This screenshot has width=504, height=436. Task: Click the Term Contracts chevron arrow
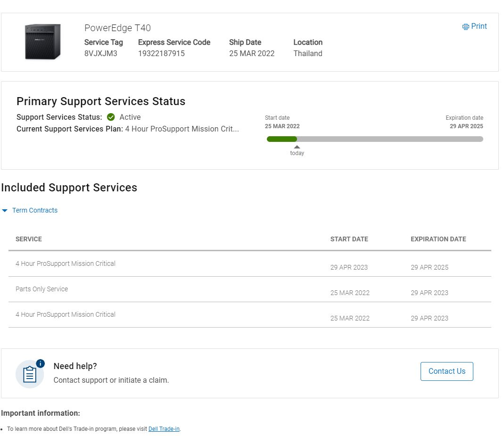(x=5, y=210)
